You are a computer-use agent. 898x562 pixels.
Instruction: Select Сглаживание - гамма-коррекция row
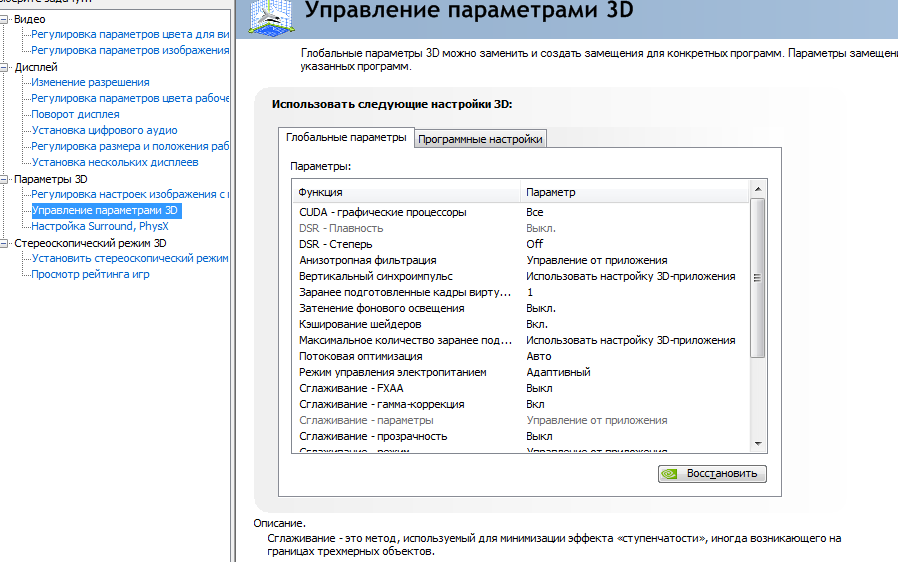pyautogui.click(x=521, y=405)
